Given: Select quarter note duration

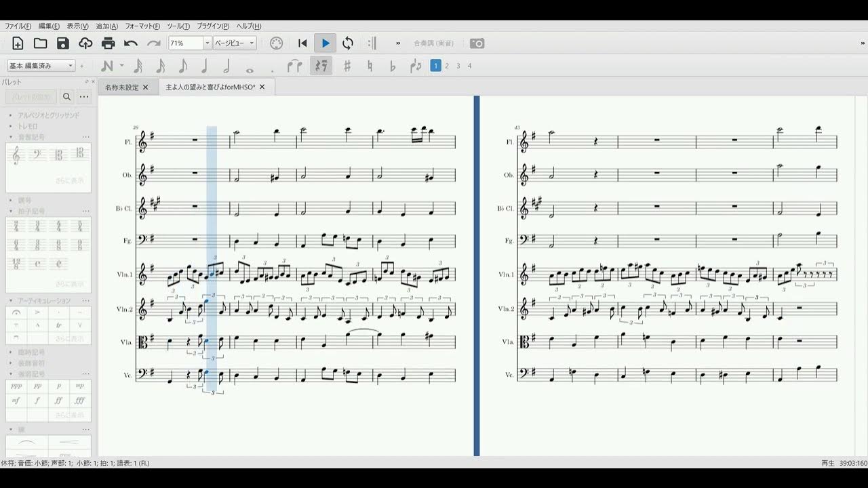Looking at the screenshot, I should click(x=204, y=66).
